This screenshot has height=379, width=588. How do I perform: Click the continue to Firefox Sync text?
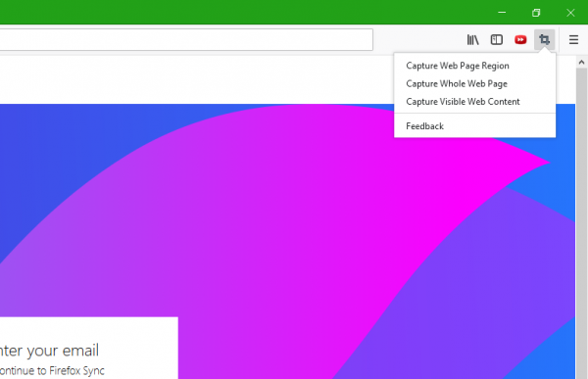(x=52, y=371)
